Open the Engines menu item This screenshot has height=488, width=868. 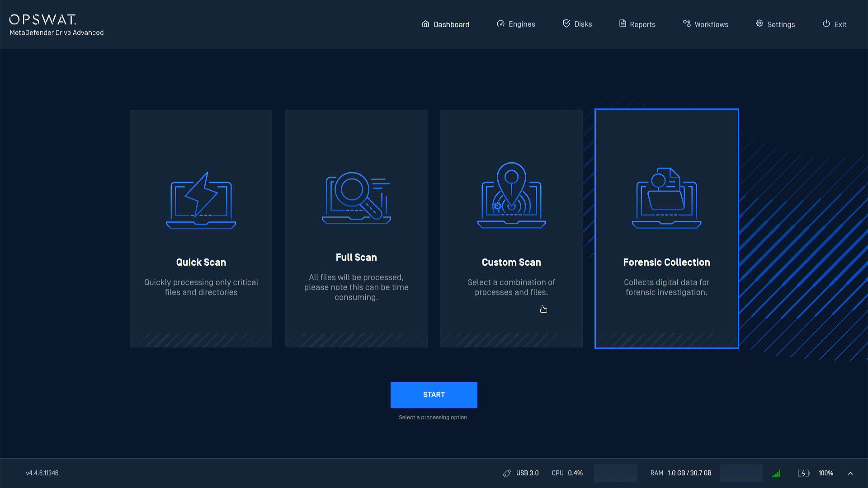point(516,24)
